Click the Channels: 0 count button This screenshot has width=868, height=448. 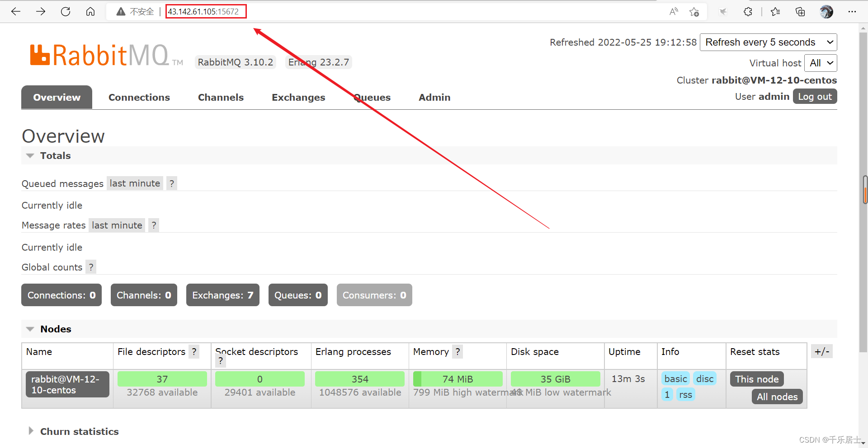click(x=144, y=295)
